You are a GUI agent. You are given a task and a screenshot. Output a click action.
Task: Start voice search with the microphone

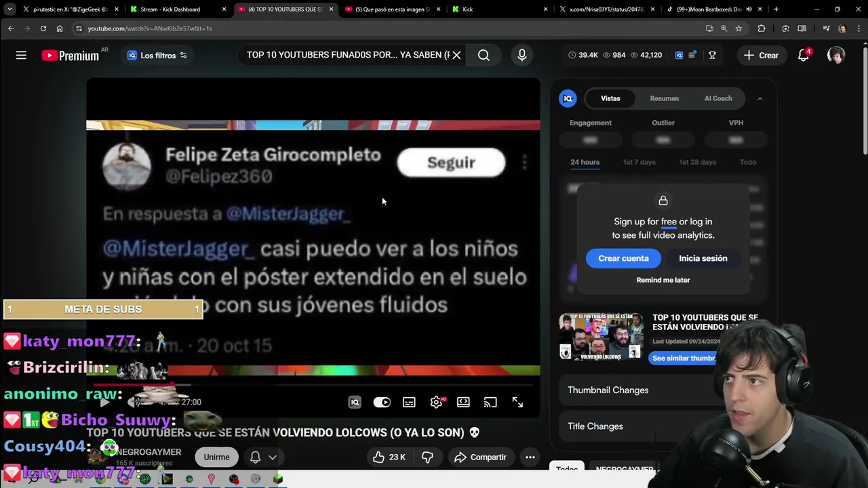pos(522,56)
